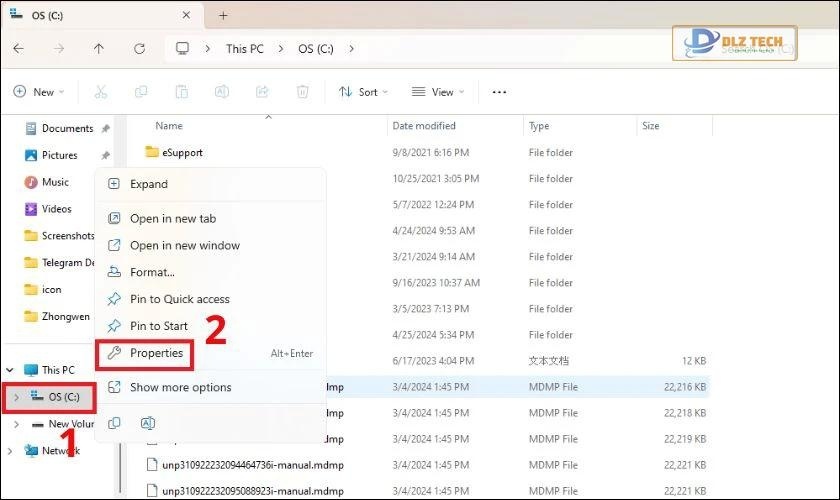Open the eSupport folder

pyautogui.click(x=181, y=153)
